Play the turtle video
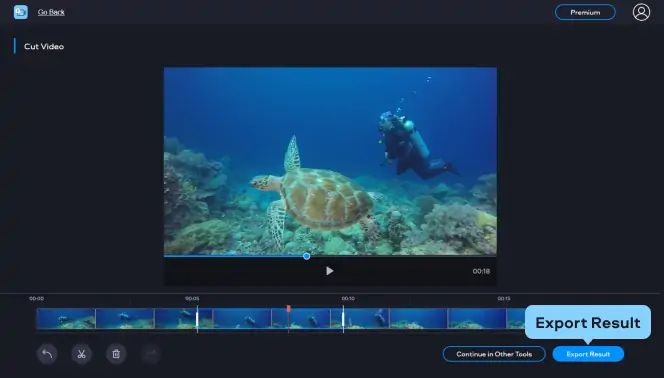This screenshot has width=664, height=378. (329, 271)
